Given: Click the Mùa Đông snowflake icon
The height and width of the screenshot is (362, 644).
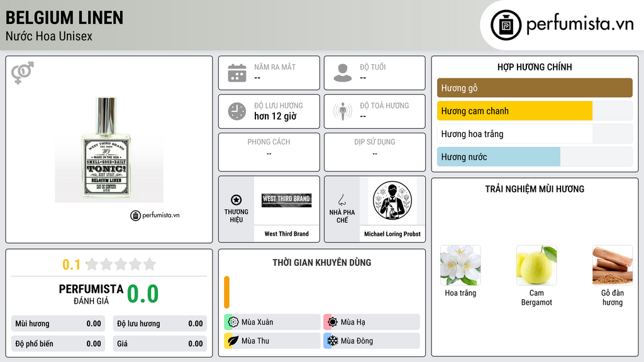Looking at the screenshot, I should (333, 341).
